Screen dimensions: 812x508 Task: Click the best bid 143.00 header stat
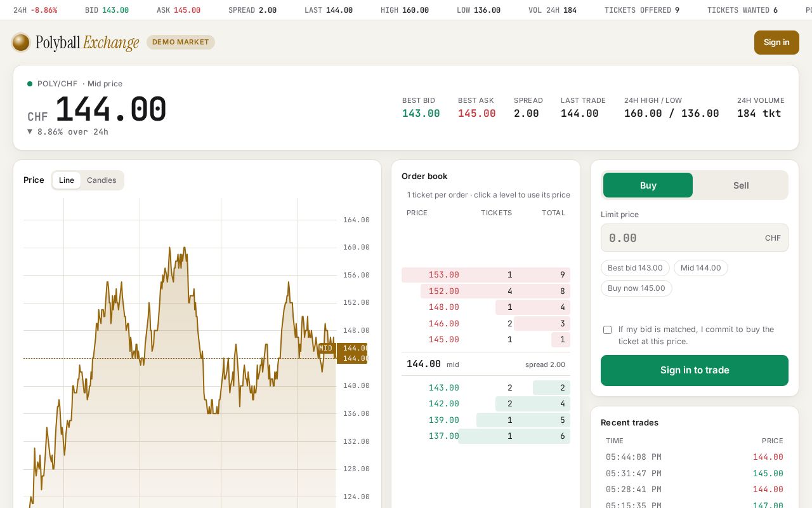(421, 108)
